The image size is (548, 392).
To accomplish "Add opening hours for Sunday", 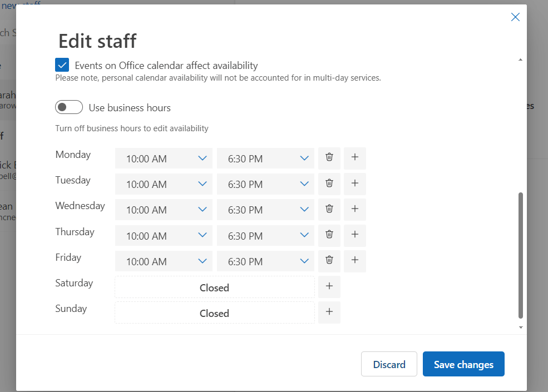I will pos(329,312).
